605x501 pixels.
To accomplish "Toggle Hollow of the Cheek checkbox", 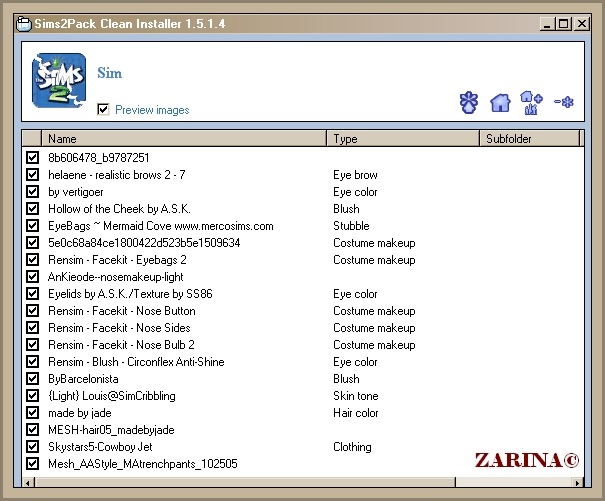I will 32,208.
